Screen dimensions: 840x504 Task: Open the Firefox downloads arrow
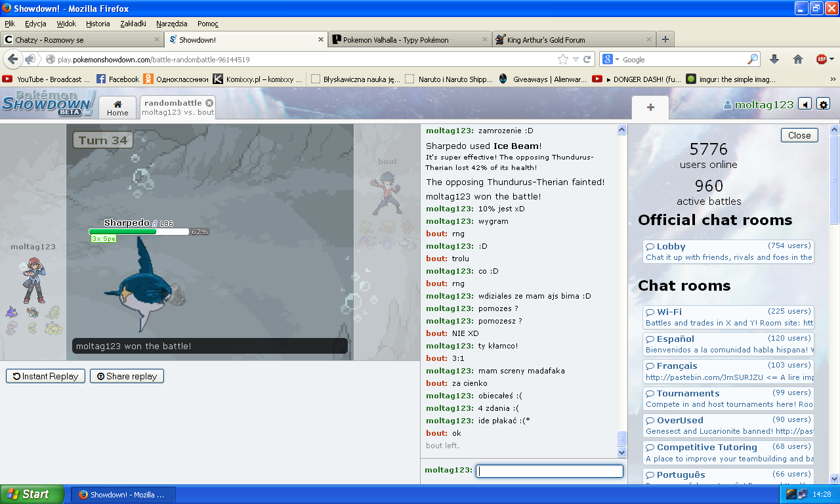pyautogui.click(x=774, y=59)
